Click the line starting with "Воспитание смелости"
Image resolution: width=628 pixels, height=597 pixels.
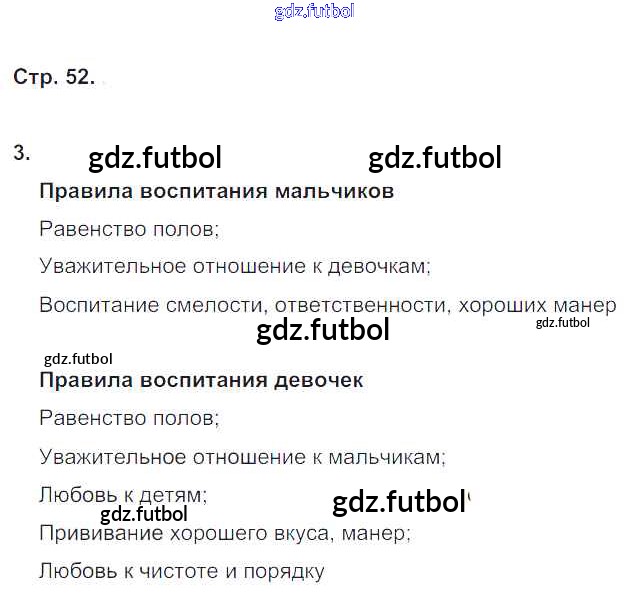click(x=327, y=305)
